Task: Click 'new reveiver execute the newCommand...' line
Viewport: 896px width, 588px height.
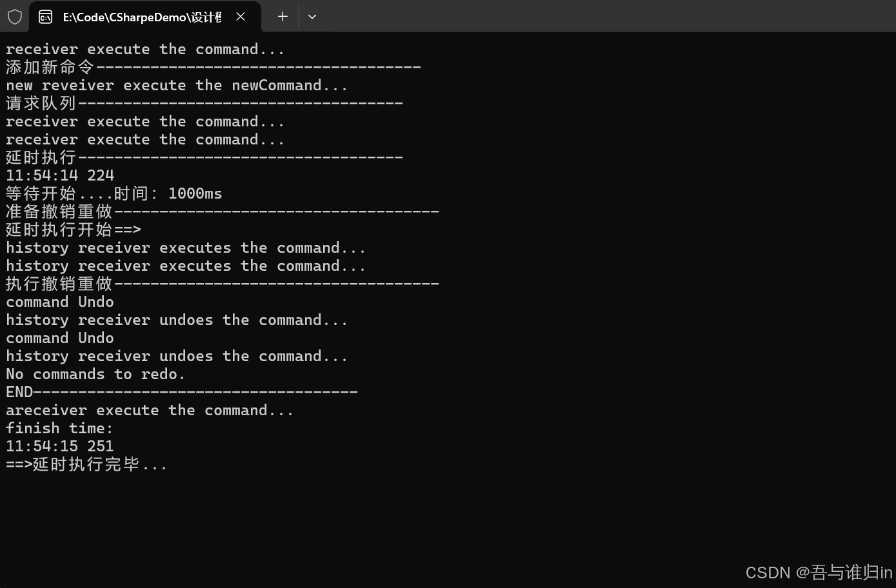Action: 177,85
